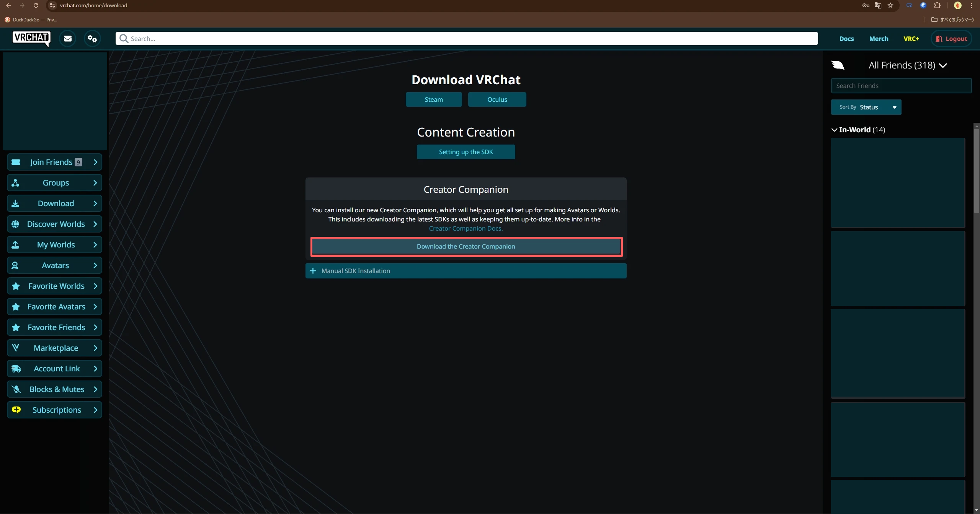Click Setting up the SDK button
Viewport: 980px width, 514px height.
coord(466,152)
